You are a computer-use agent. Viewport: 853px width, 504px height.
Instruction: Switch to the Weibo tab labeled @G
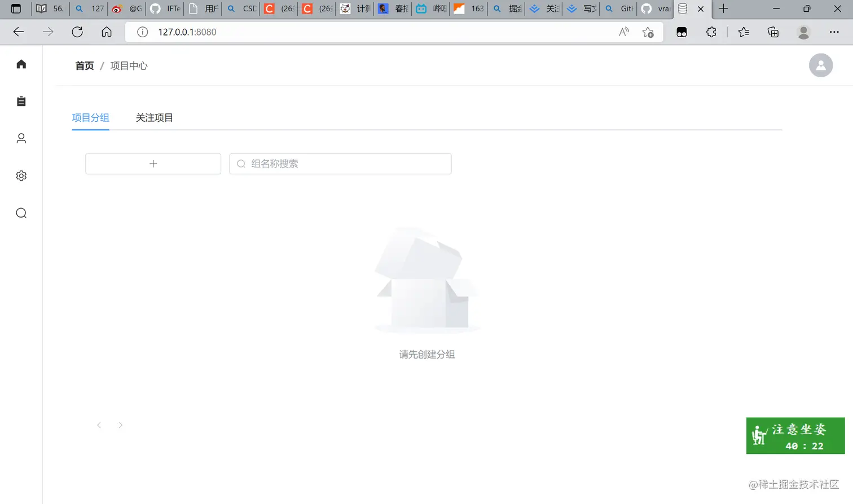point(127,8)
